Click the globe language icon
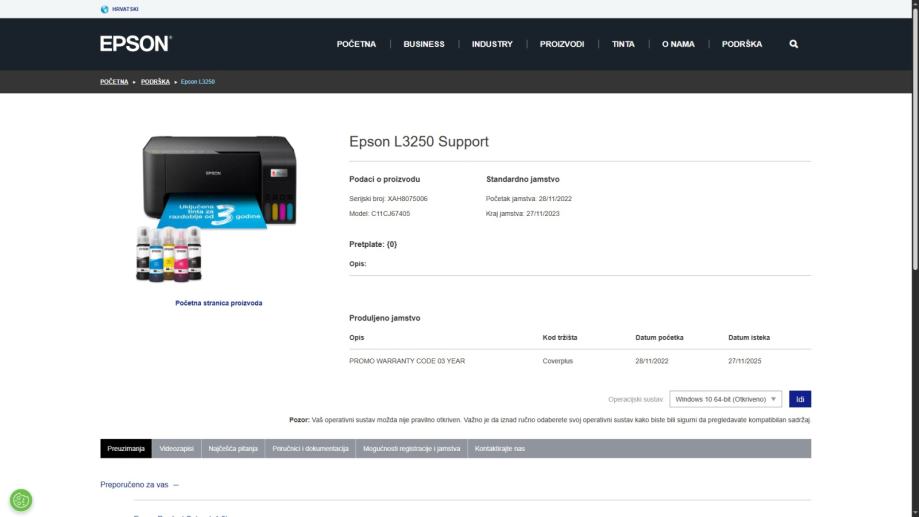919x517 pixels. 104,9
